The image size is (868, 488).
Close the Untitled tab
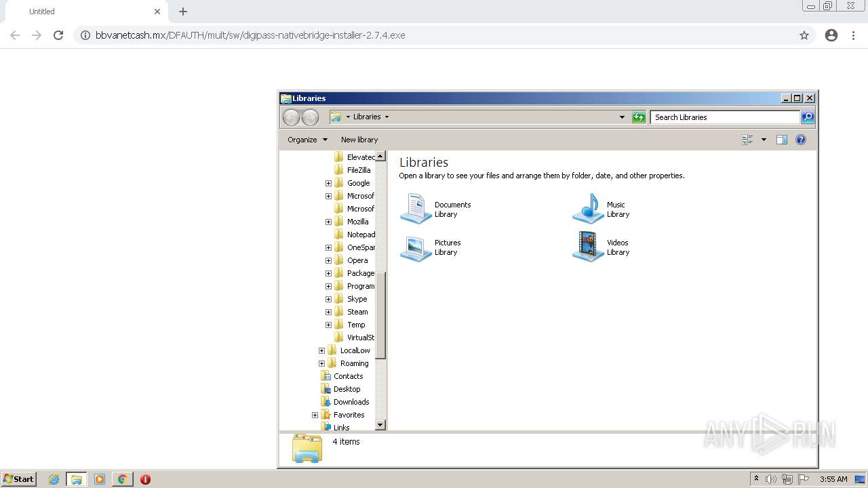(157, 12)
